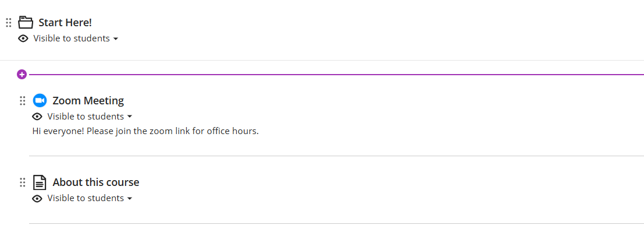Toggle the eye icon under Zoom Meeting
Image resolution: width=644 pixels, height=239 pixels.
click(x=37, y=117)
